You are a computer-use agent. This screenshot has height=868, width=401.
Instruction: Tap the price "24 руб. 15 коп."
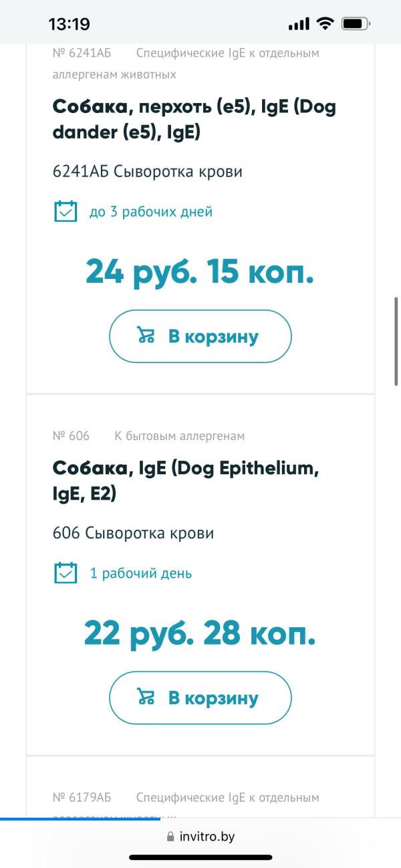(x=200, y=272)
